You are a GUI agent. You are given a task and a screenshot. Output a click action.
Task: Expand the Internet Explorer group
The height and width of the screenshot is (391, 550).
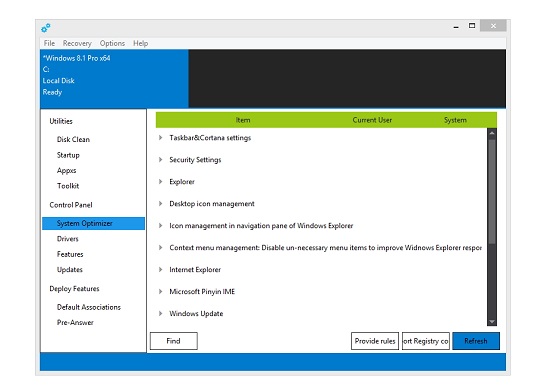pos(160,270)
